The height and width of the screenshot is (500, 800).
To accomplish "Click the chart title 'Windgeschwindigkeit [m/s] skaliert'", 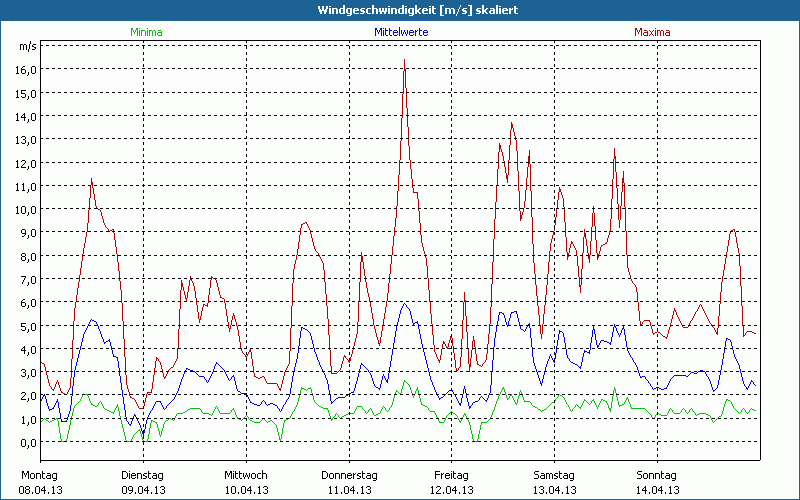I will [418, 10].
